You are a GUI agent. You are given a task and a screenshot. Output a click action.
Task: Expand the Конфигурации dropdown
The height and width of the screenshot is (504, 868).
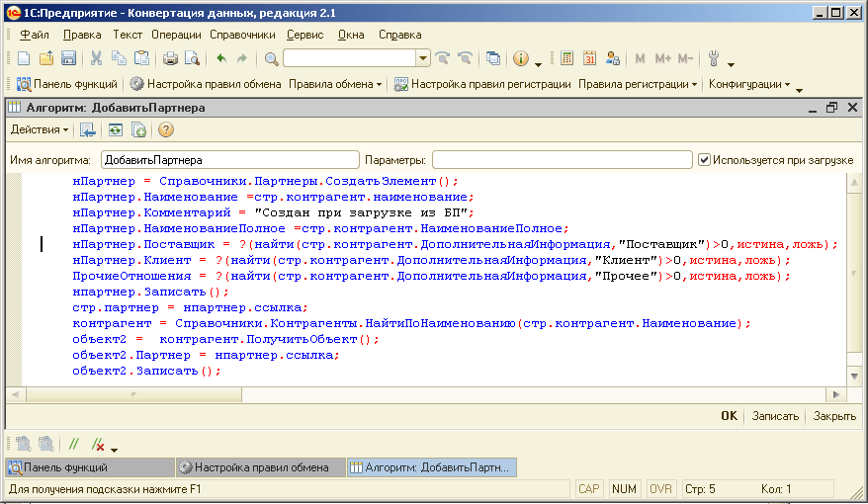pyautogui.click(x=749, y=84)
